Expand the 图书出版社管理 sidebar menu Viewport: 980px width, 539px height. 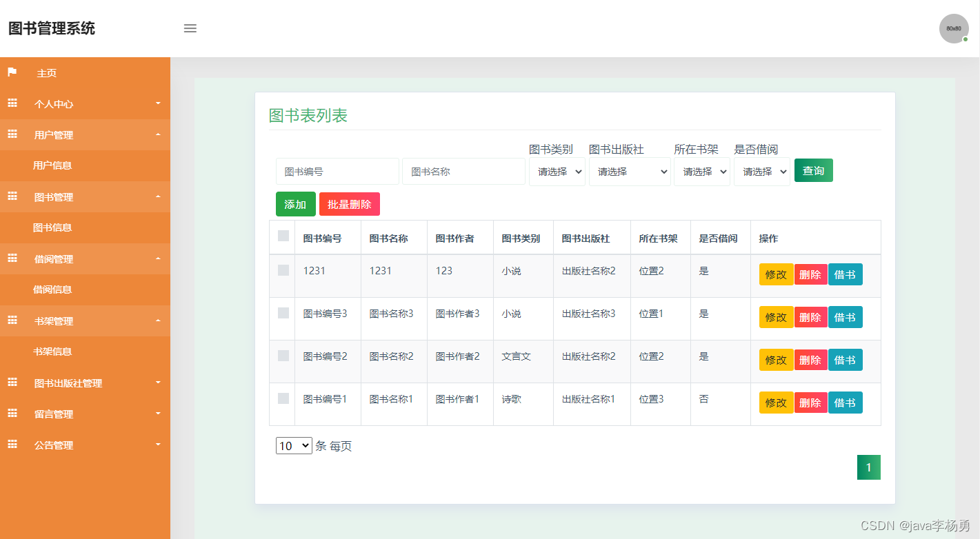pyautogui.click(x=85, y=383)
